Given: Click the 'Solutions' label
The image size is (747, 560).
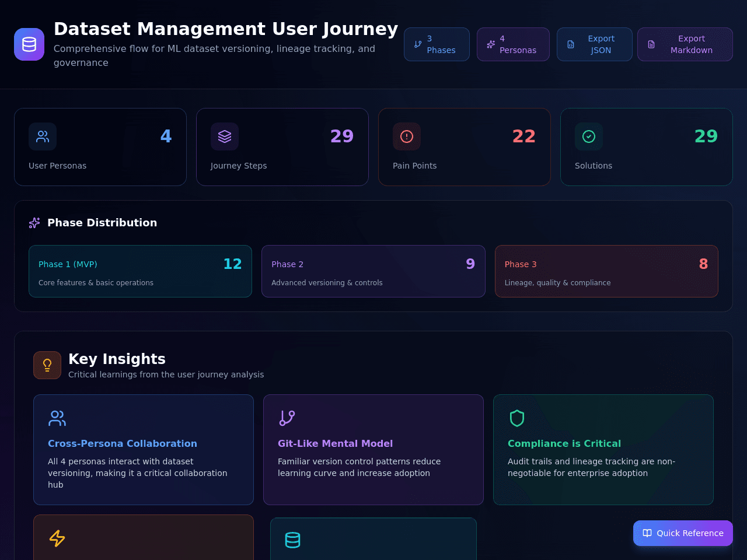Looking at the screenshot, I should point(594,166).
